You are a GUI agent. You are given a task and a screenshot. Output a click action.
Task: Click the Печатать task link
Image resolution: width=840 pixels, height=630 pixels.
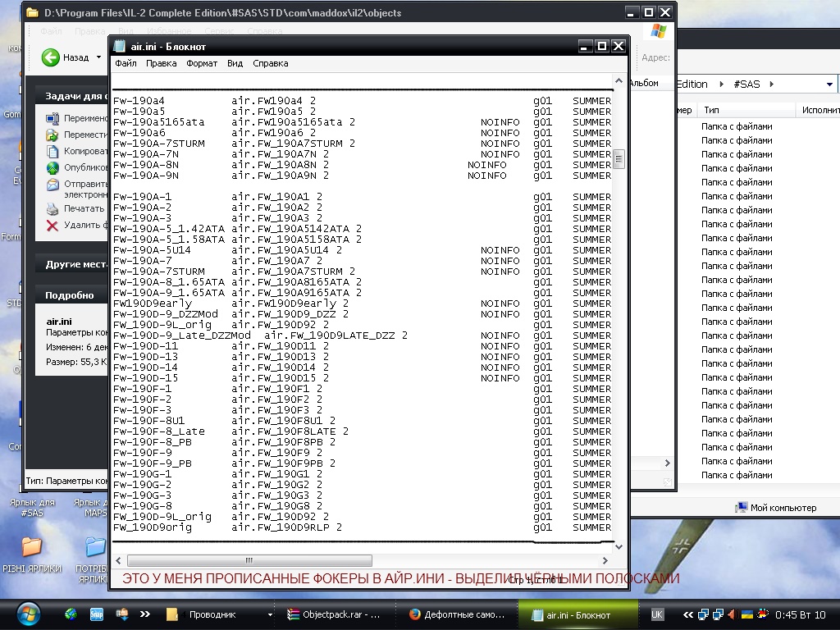pos(84,208)
